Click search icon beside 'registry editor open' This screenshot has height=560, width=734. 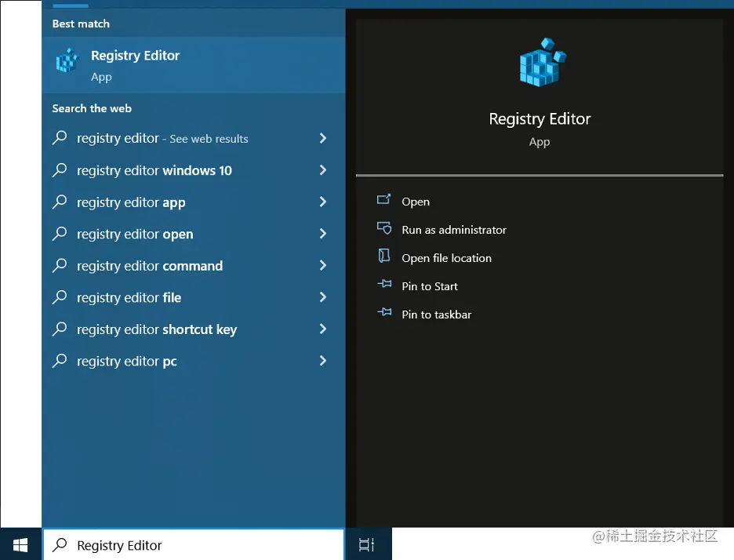point(60,234)
